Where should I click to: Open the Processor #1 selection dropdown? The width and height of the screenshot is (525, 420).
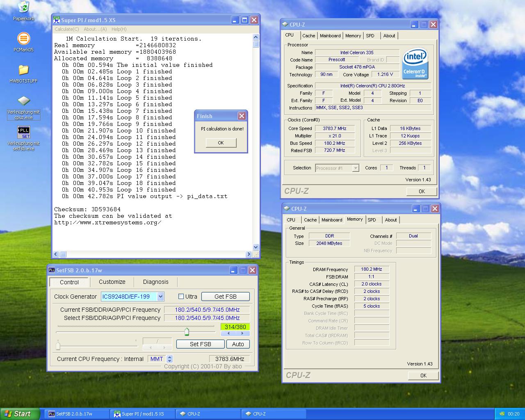(x=356, y=168)
